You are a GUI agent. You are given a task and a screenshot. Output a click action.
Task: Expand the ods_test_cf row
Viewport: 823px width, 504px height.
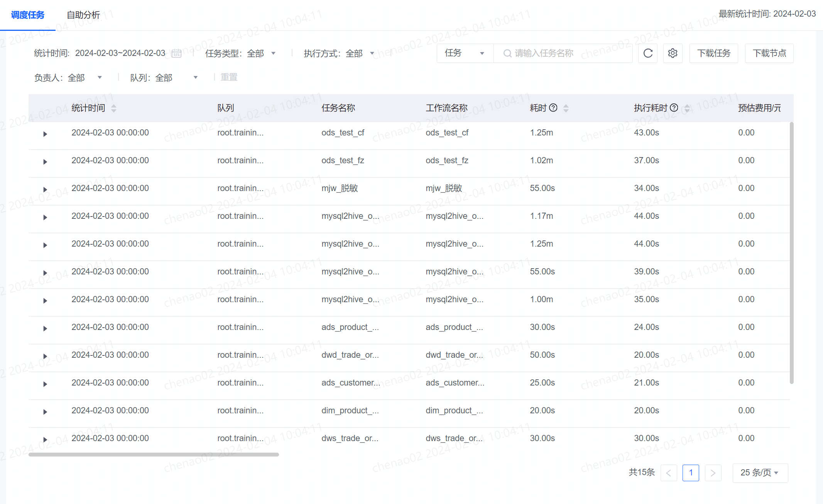(x=45, y=134)
